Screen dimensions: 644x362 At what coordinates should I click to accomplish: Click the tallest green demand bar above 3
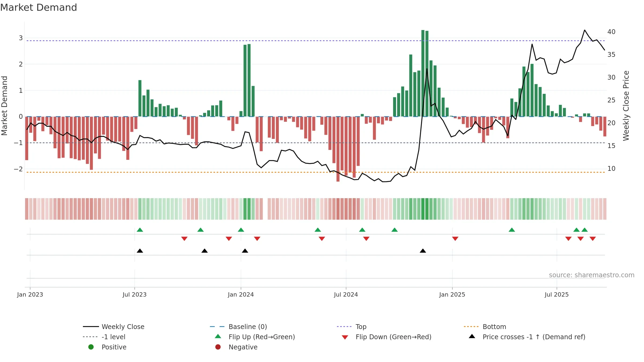pos(423,73)
